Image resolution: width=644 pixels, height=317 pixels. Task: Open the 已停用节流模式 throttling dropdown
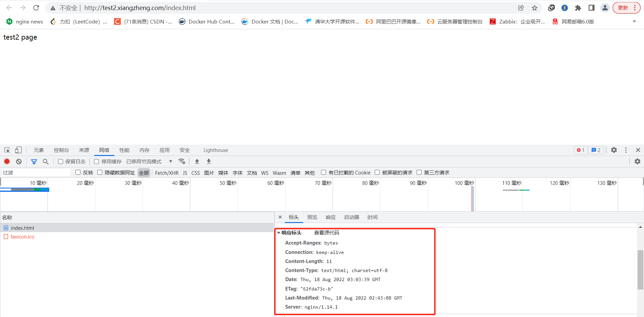coord(149,161)
